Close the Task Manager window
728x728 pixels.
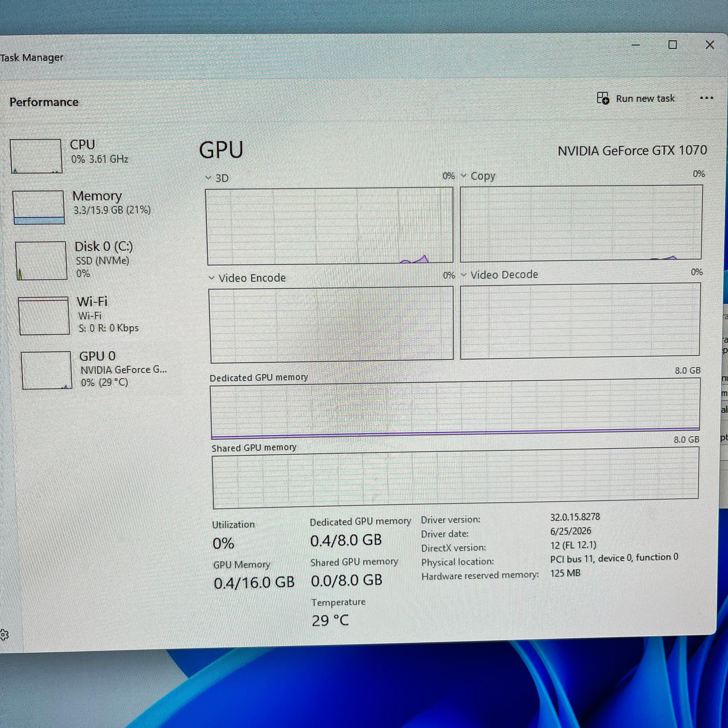(x=710, y=45)
